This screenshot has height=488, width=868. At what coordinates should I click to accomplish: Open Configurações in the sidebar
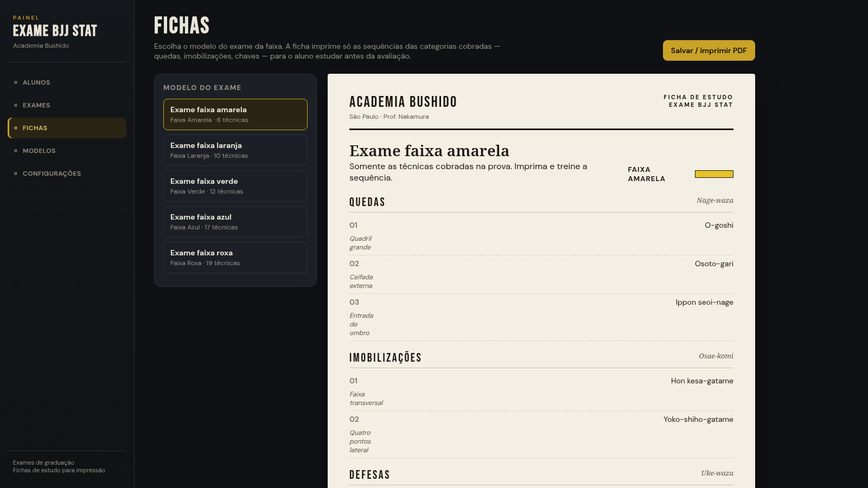tap(67, 174)
